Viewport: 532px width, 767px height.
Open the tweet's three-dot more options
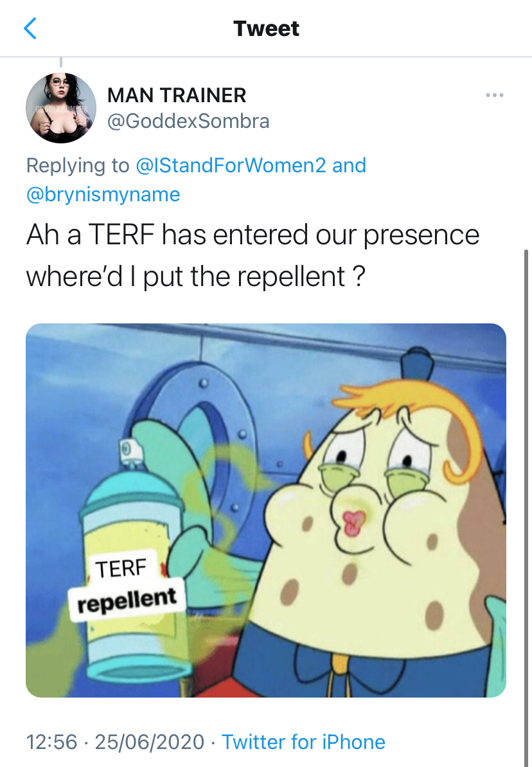point(494,96)
